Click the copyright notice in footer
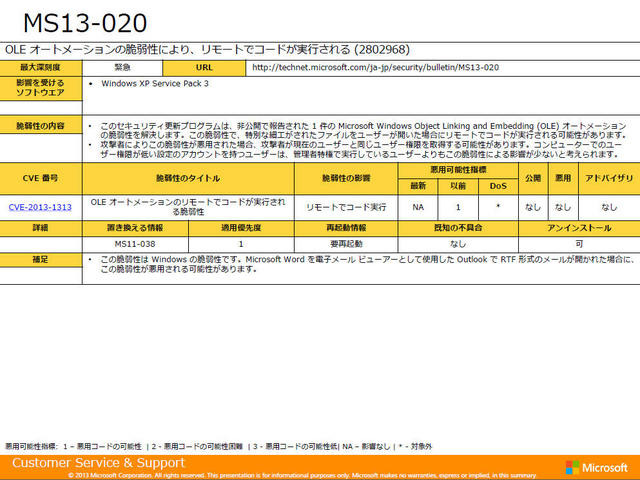Viewport: 640px width, 480px height. (x=302, y=476)
